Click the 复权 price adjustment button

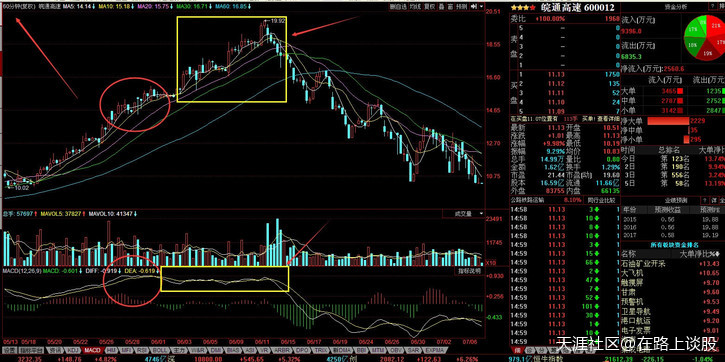[430, 6]
